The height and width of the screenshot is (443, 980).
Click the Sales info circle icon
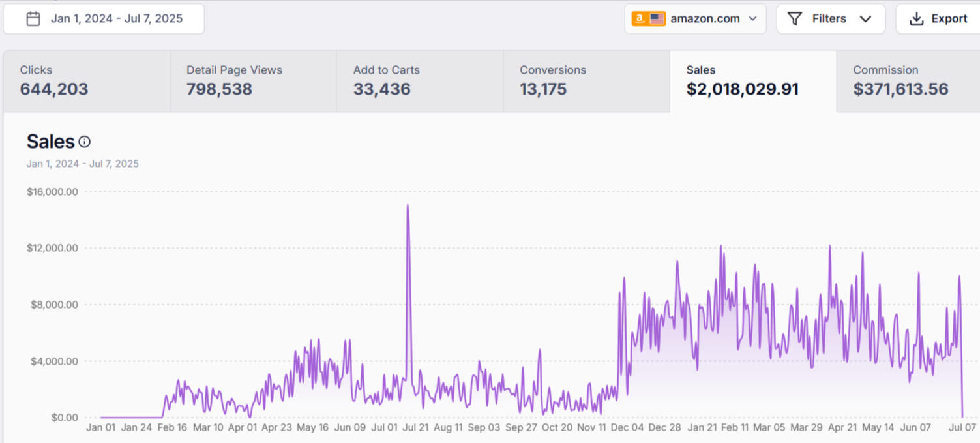click(85, 142)
